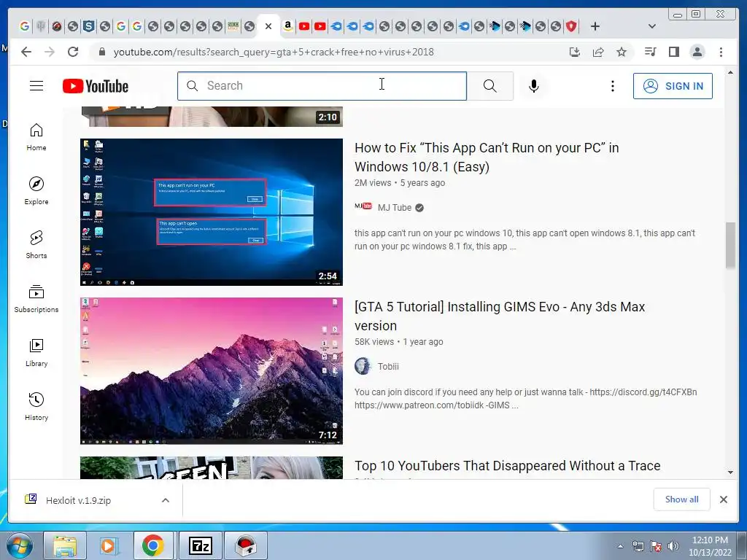Play the Windows 10 error fix thumbnail
747x560 pixels.
[212, 212]
